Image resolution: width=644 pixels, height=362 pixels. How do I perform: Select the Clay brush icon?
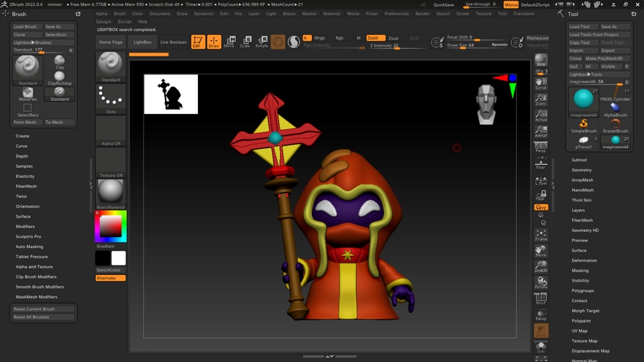pos(60,62)
